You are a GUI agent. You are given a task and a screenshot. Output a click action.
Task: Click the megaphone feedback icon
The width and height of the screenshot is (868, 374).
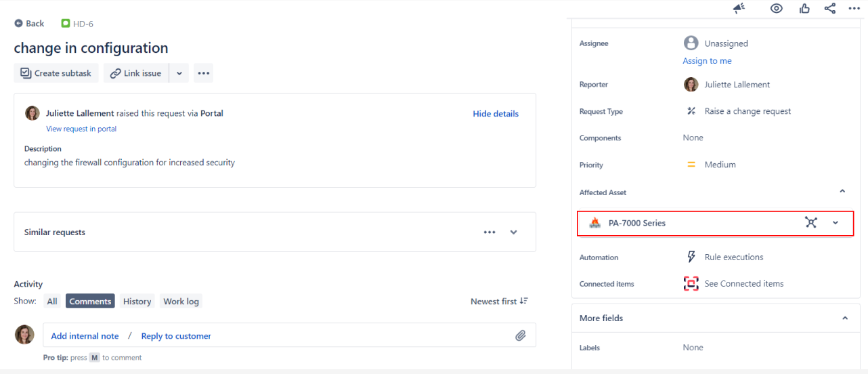coord(739,8)
